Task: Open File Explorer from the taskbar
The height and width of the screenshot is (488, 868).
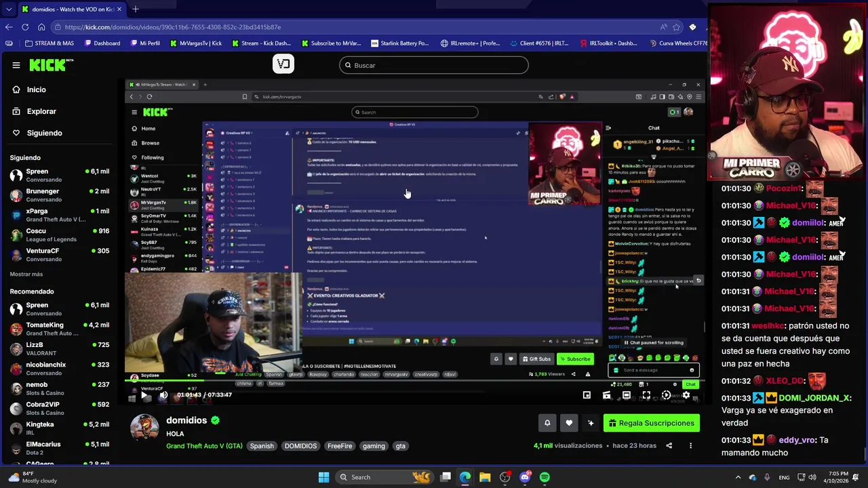Action: tap(485, 477)
